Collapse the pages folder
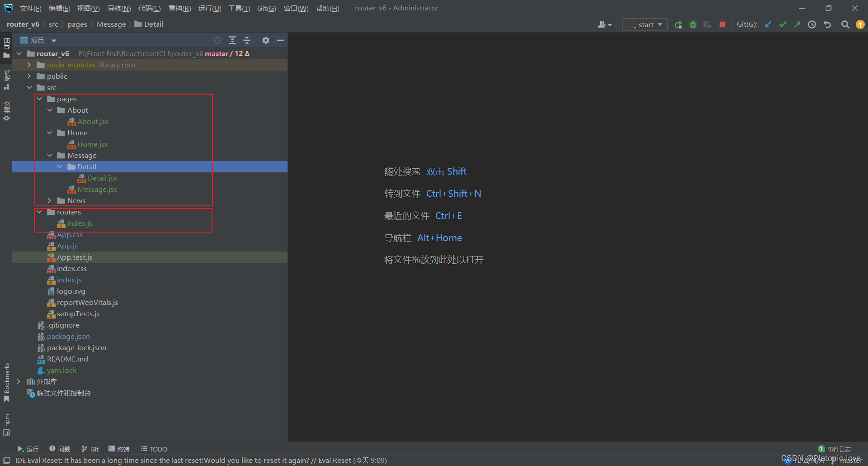 [39, 99]
